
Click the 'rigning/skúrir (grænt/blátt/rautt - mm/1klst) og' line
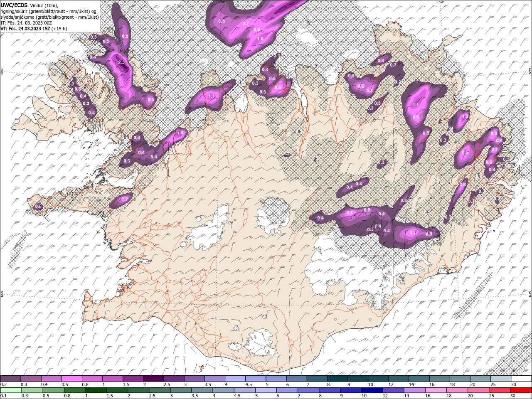coord(49,11)
